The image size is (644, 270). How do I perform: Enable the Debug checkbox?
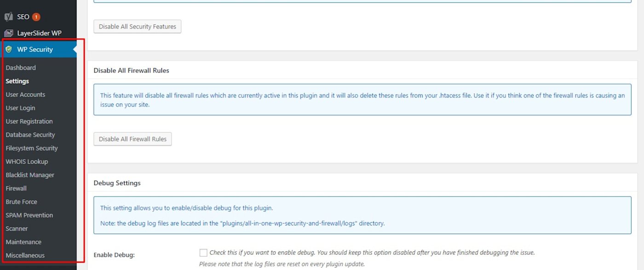click(x=203, y=253)
